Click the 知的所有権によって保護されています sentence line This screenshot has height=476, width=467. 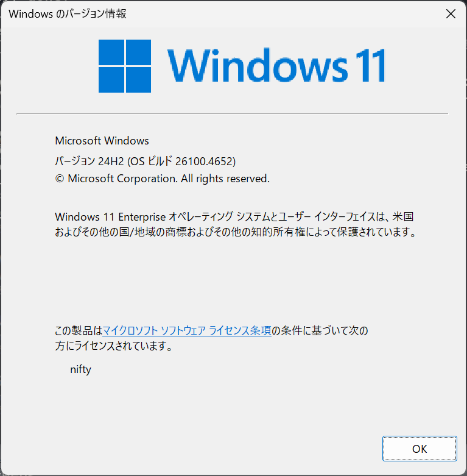[236, 232]
